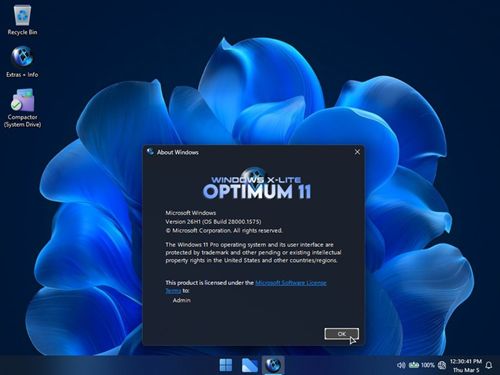Image resolution: width=500 pixels, height=375 pixels.
Task: Click the Windows Start button on taskbar
Action: coord(226,365)
